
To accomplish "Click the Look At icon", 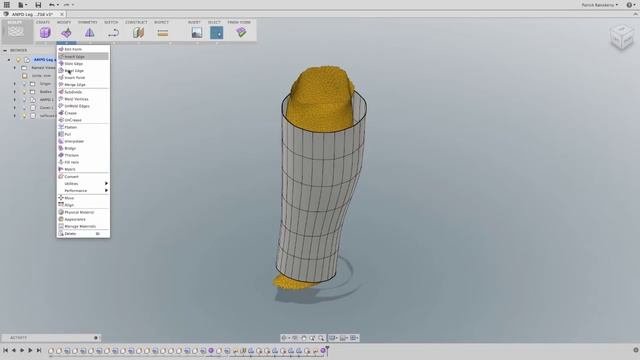I will 295,338.
